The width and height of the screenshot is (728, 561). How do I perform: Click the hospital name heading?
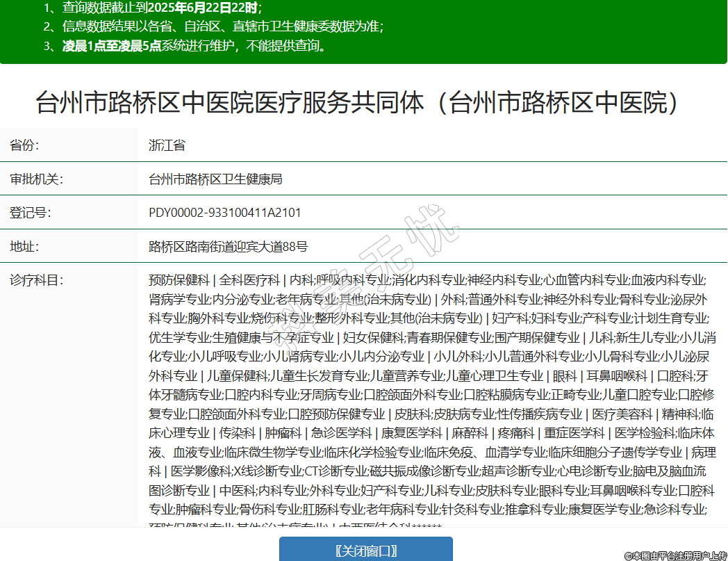click(356, 103)
